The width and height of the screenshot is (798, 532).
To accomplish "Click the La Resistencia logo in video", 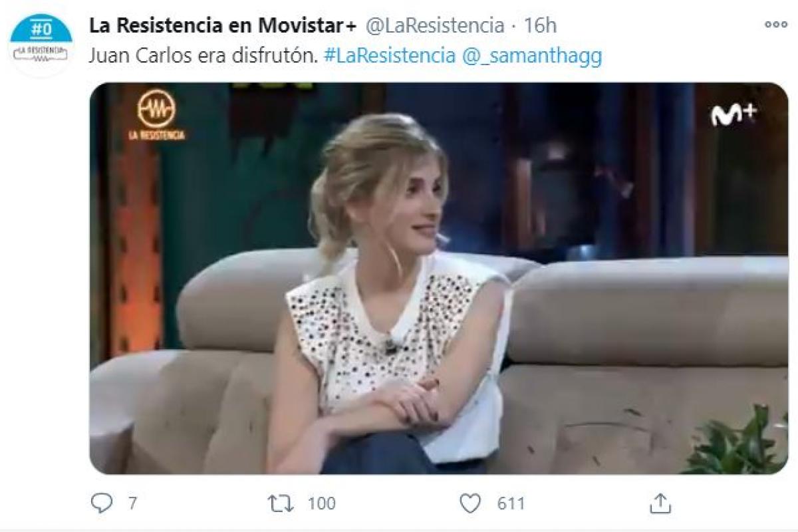I will [157, 114].
